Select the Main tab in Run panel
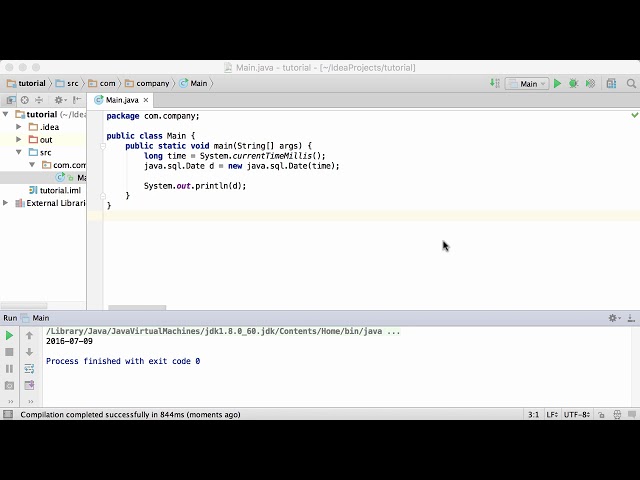 (35, 318)
